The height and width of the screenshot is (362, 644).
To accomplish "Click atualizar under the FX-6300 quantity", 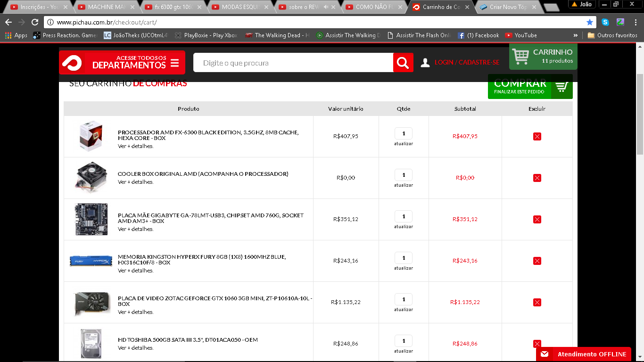I will [404, 144].
